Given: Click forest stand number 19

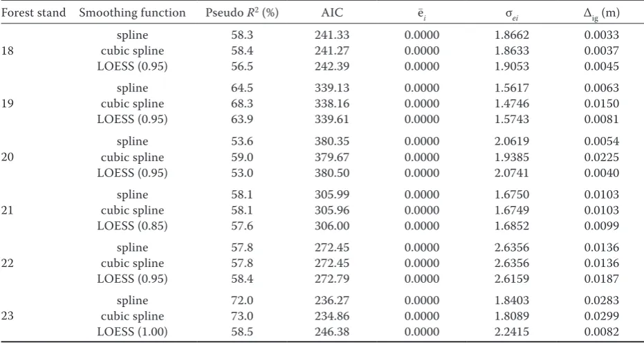Looking at the screenshot, I should [x=8, y=104].
